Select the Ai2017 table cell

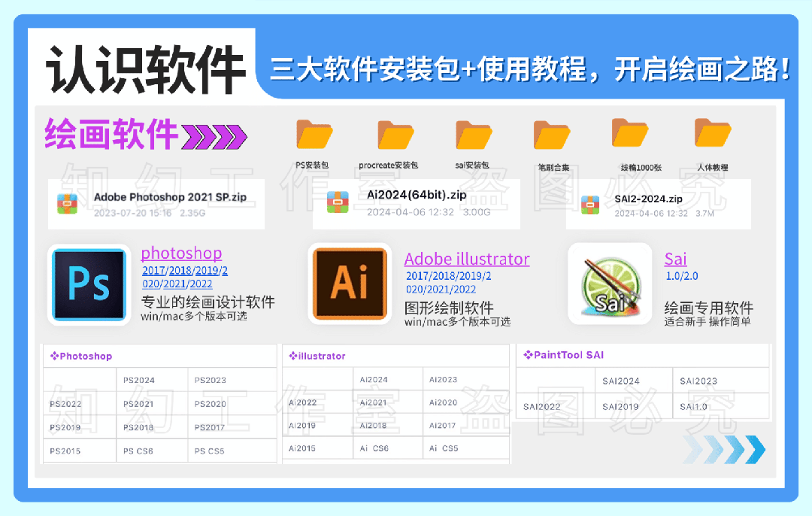(466, 425)
